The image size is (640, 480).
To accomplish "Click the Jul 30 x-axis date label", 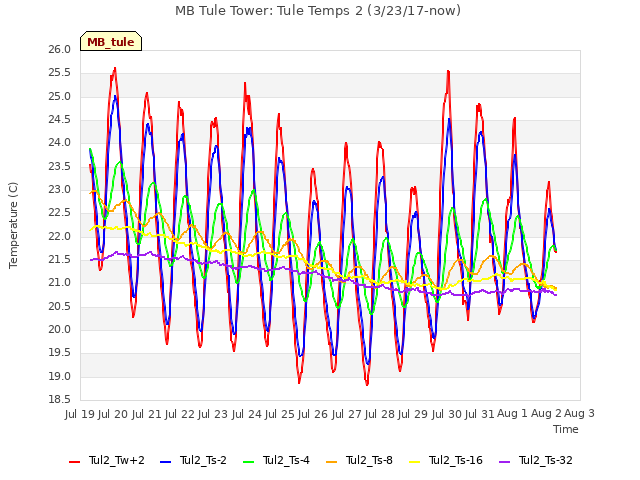I will [447, 414].
